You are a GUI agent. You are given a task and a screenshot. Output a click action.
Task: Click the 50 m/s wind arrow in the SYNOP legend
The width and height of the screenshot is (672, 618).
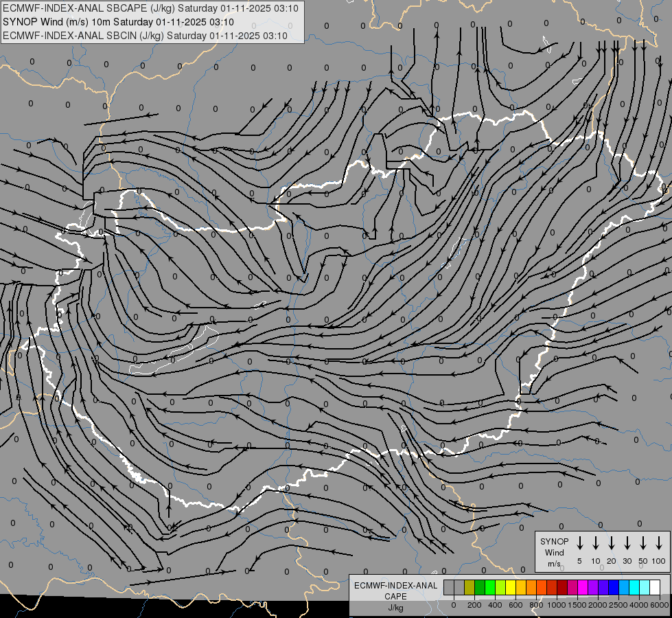coord(643,542)
